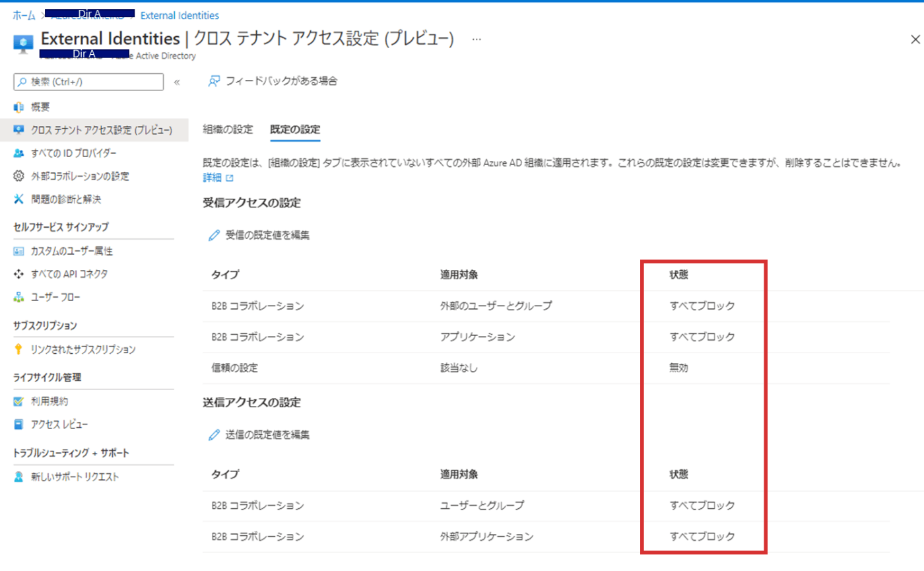This screenshot has height=571, width=924.
Task: Click すべてブロック status for 外部アプリケーション
Action: pyautogui.click(x=702, y=537)
